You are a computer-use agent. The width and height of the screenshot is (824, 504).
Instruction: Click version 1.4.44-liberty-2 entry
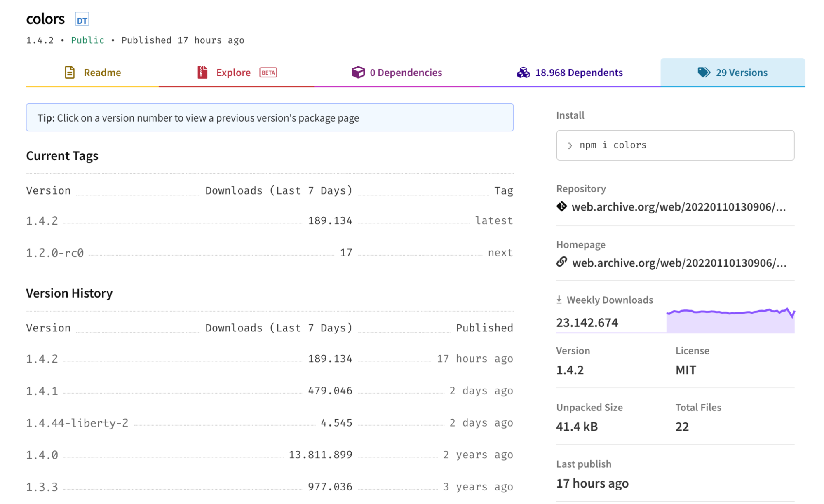[77, 422]
